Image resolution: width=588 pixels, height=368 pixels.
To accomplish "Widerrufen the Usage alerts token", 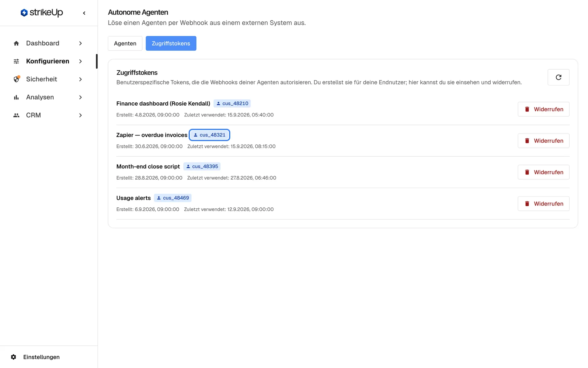I will pyautogui.click(x=544, y=203).
